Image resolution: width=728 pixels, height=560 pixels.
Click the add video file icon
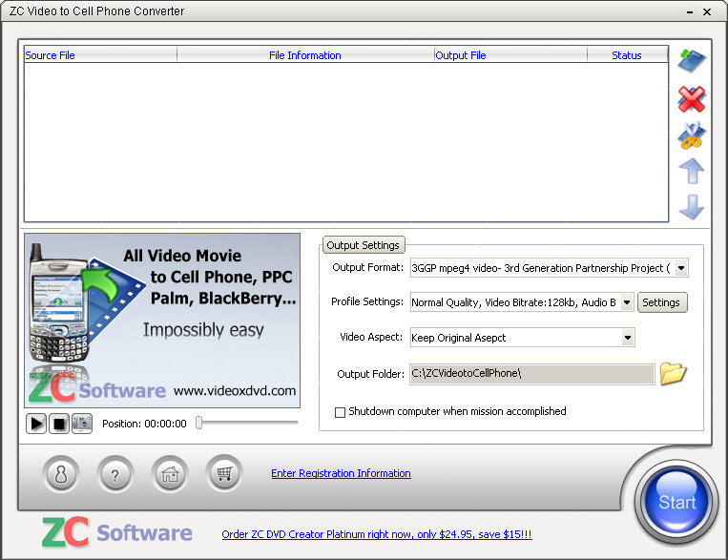coord(691,59)
